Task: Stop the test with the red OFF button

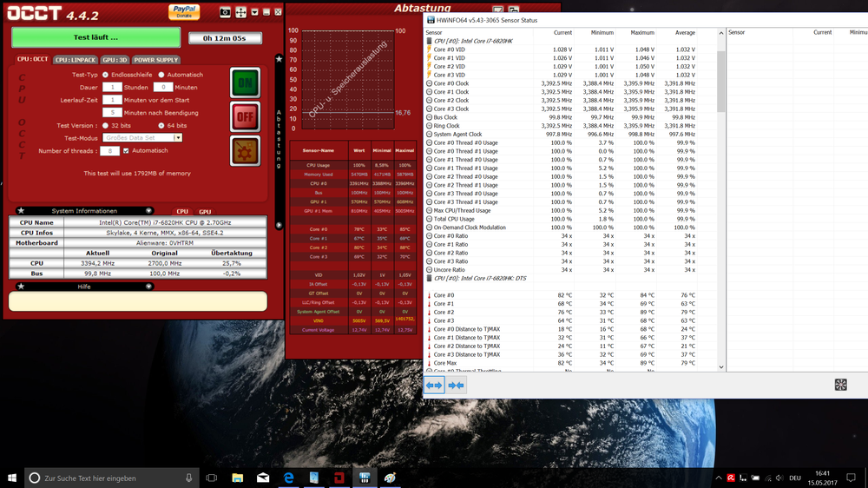Action: [x=246, y=116]
